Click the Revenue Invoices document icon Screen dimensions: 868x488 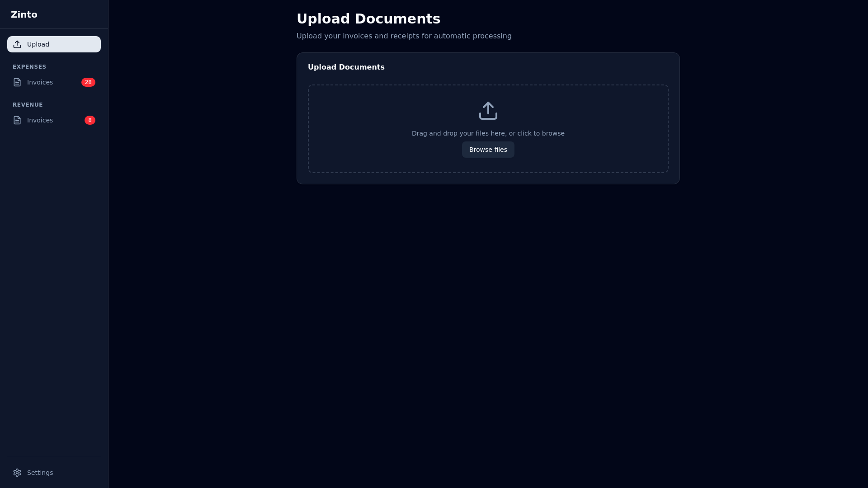pos(17,120)
